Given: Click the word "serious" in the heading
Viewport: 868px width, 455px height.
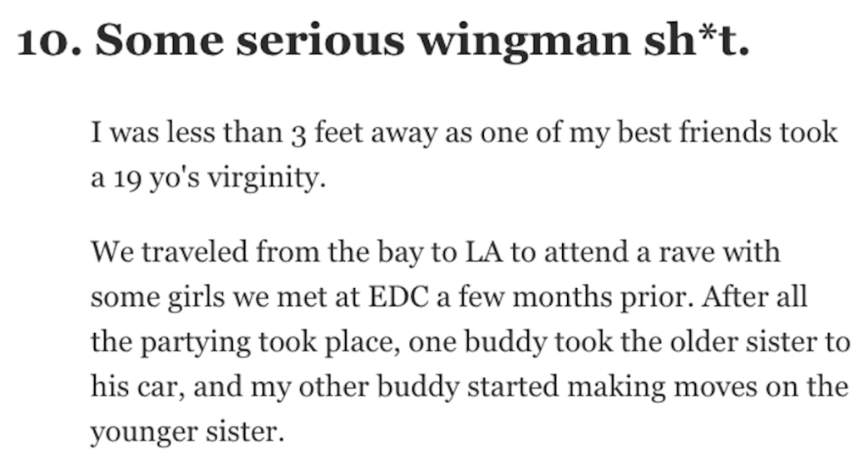Looking at the screenshot, I should click(320, 41).
